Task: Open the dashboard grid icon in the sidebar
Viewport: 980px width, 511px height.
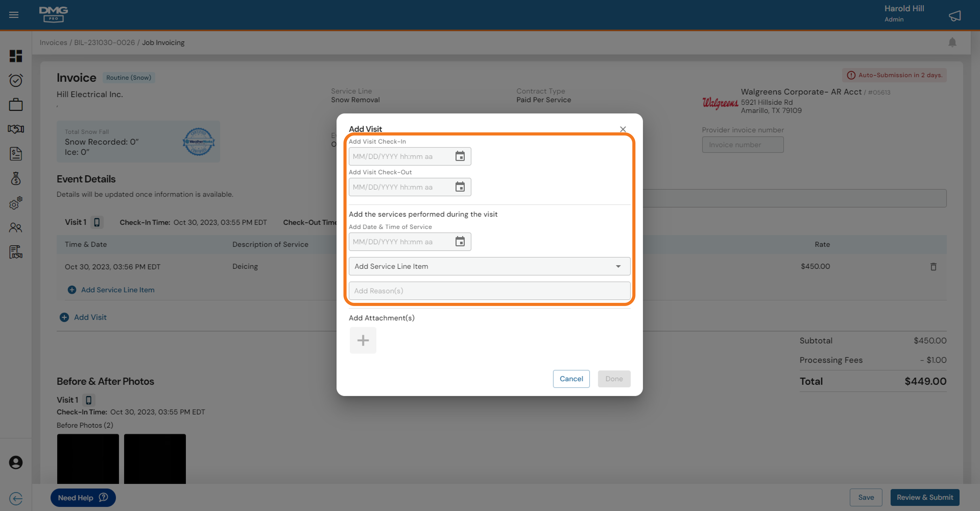Action: pyautogui.click(x=16, y=56)
